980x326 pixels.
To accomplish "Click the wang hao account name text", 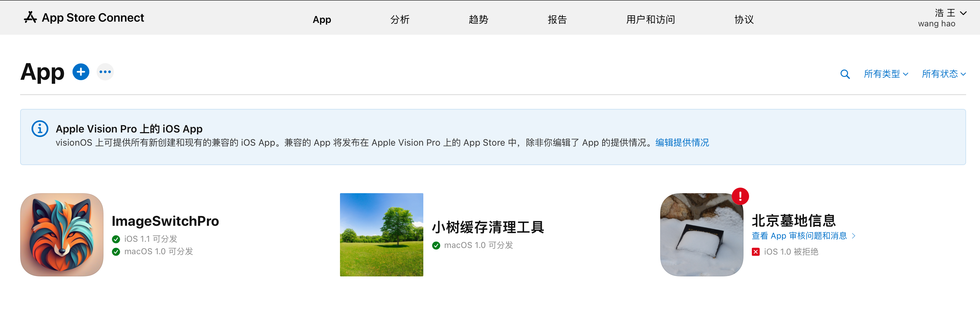I will [937, 24].
